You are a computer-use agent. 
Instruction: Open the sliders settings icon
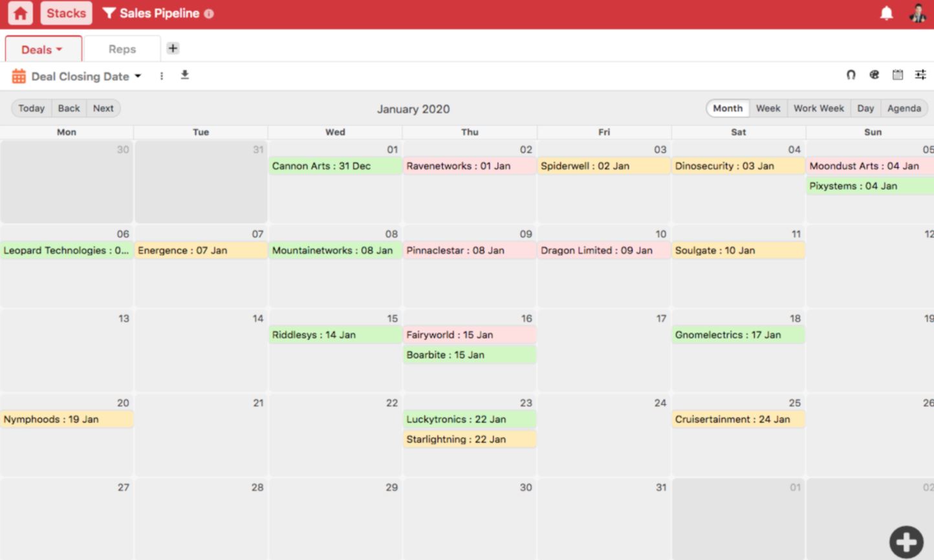click(x=920, y=75)
